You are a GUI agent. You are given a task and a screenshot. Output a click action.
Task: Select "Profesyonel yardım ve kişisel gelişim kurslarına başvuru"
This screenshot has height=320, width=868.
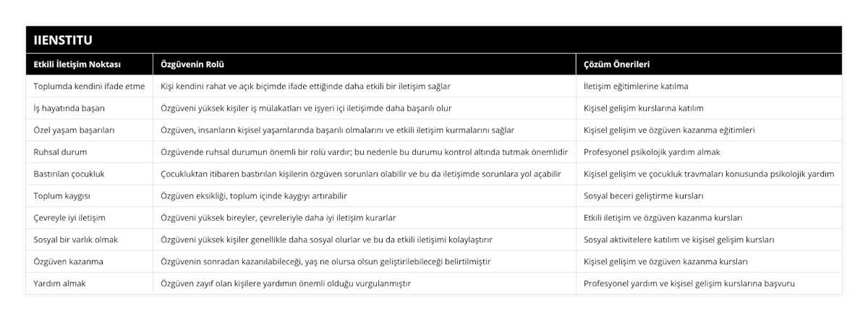pos(689,284)
